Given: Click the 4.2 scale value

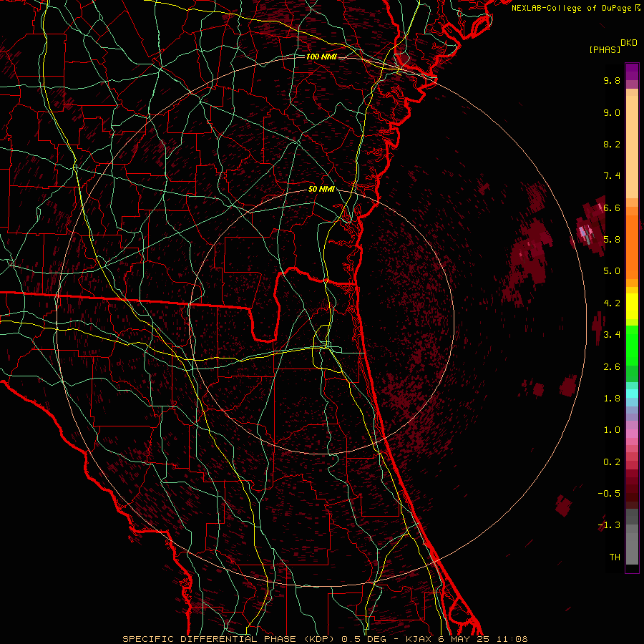Looking at the screenshot, I should coord(612,303).
